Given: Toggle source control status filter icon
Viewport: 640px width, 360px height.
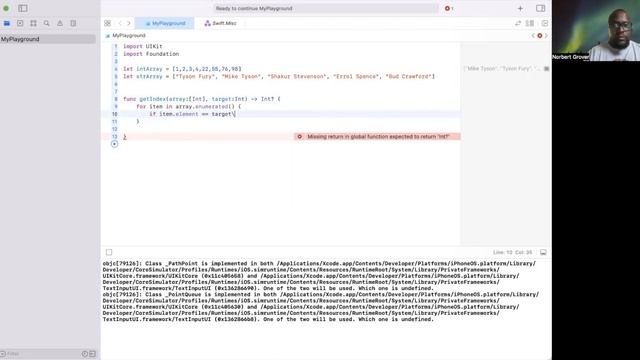Looking at the screenshot, I should [92, 354].
